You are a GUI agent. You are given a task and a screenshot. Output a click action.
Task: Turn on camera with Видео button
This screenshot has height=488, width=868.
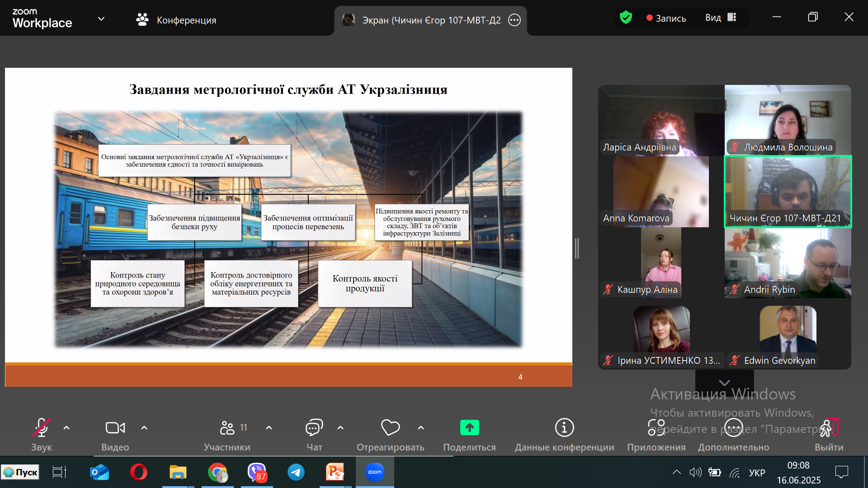coord(115,434)
